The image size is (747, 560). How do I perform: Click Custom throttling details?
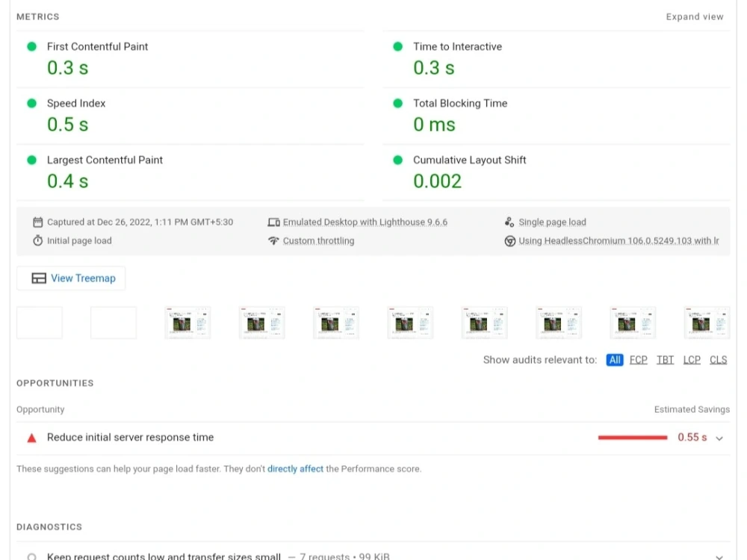pyautogui.click(x=319, y=241)
